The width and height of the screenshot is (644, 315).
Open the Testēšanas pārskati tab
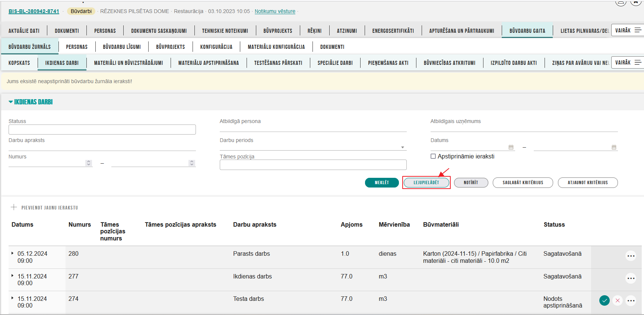click(278, 63)
